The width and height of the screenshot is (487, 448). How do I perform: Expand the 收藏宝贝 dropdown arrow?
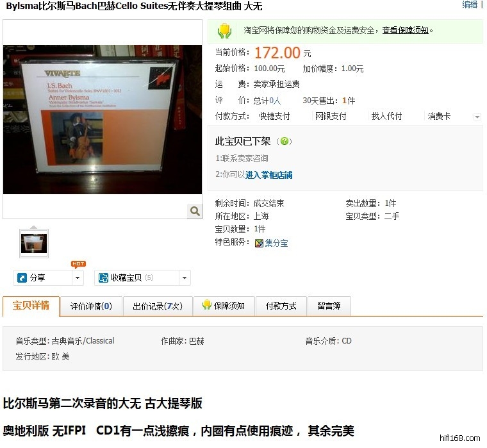click(x=185, y=278)
